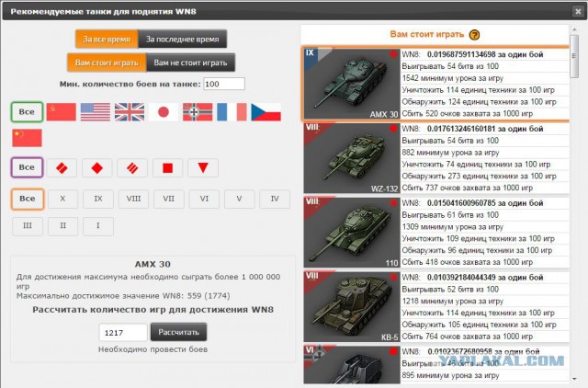The image size is (588, 388).
Task: Toggle tier VIII filter
Action: [x=133, y=199]
